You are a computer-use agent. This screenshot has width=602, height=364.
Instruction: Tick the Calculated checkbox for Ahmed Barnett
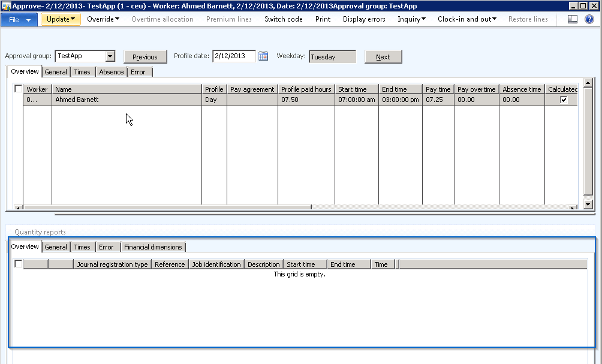coord(563,100)
